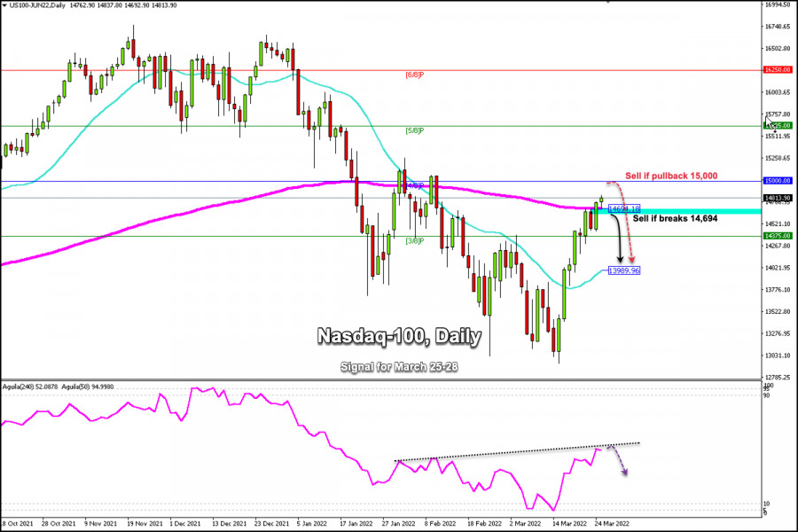The image size is (798, 532).
Task: Click the 'Sell if breaks 14,694' annotation
Action: pyautogui.click(x=675, y=218)
